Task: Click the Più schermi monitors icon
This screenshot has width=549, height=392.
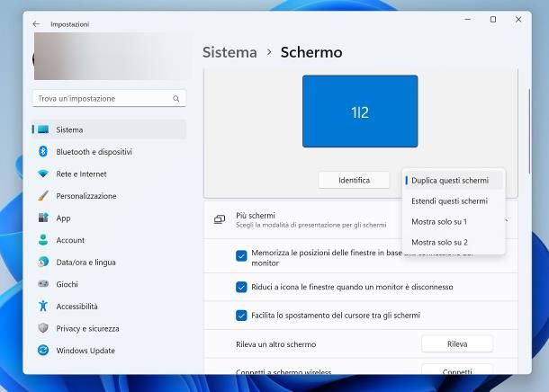Action: [x=220, y=219]
